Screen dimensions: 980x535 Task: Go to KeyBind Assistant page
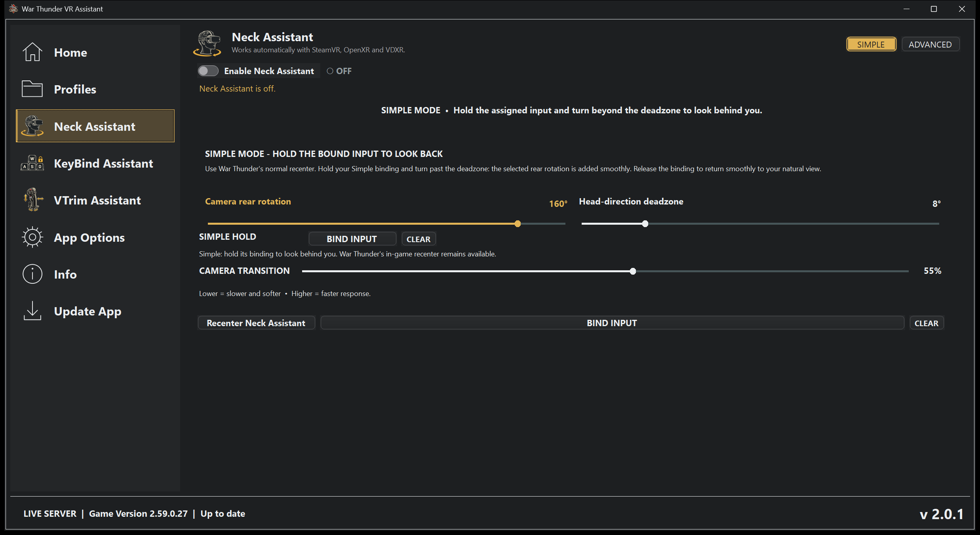point(95,163)
